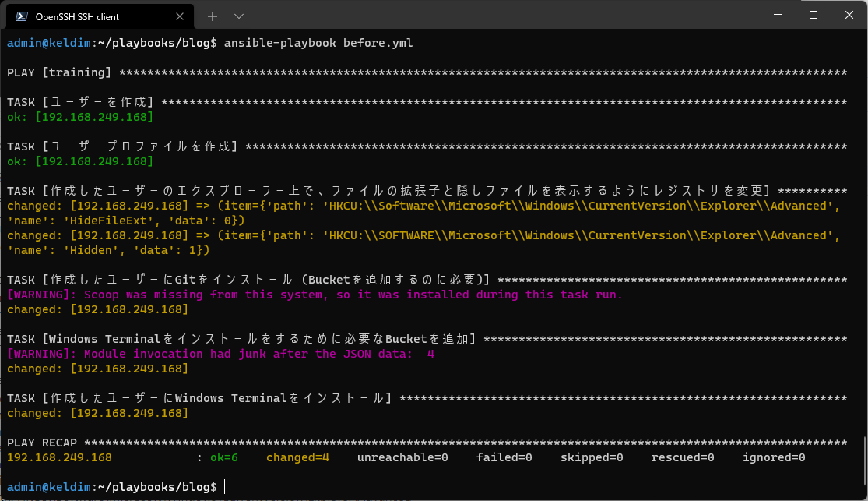868x501 pixels.
Task: Click 'failed=0' in the recap
Action: coord(504,458)
